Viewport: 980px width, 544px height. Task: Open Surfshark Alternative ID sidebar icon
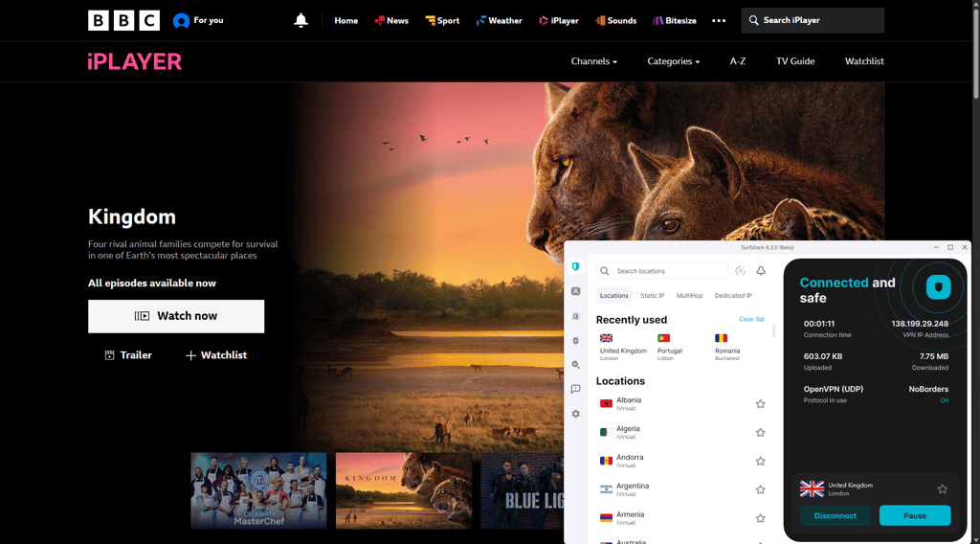click(x=575, y=291)
